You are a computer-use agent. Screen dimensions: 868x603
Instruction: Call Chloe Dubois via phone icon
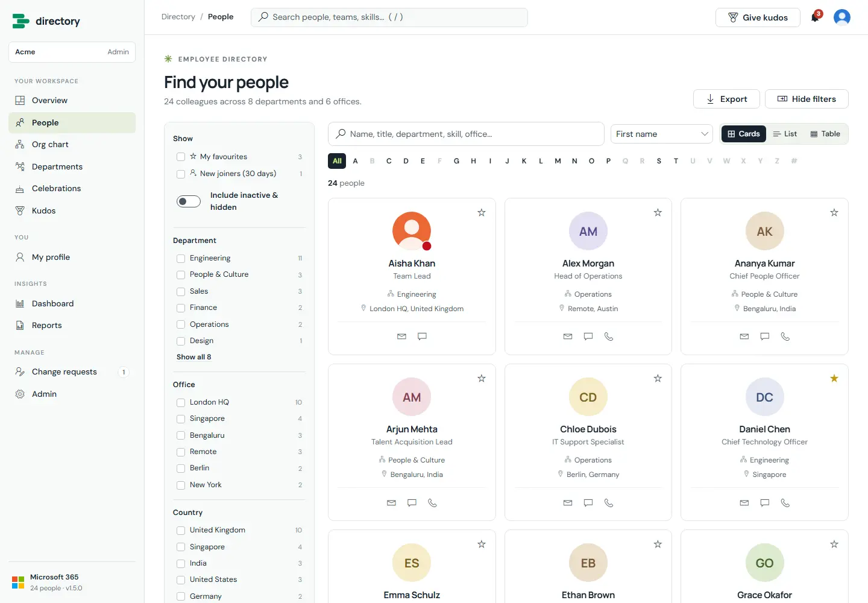coord(609,502)
